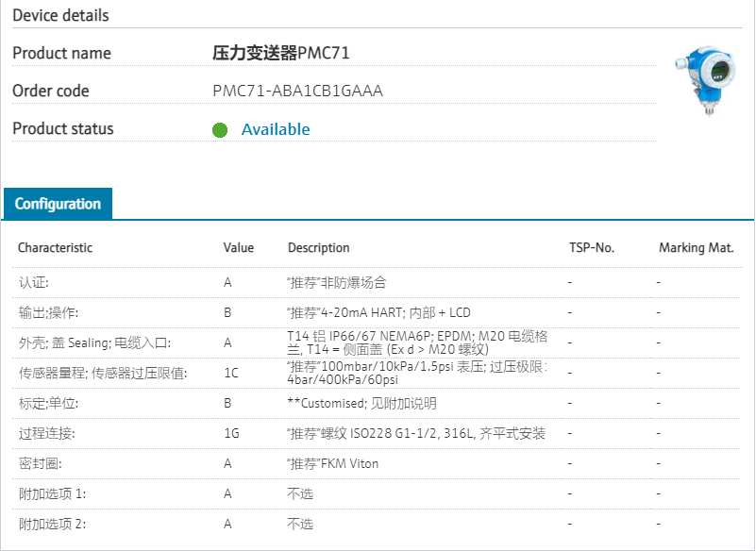Screen dimensions: 756x551
Task: Click the TSP-No. column header
Action: click(x=591, y=248)
